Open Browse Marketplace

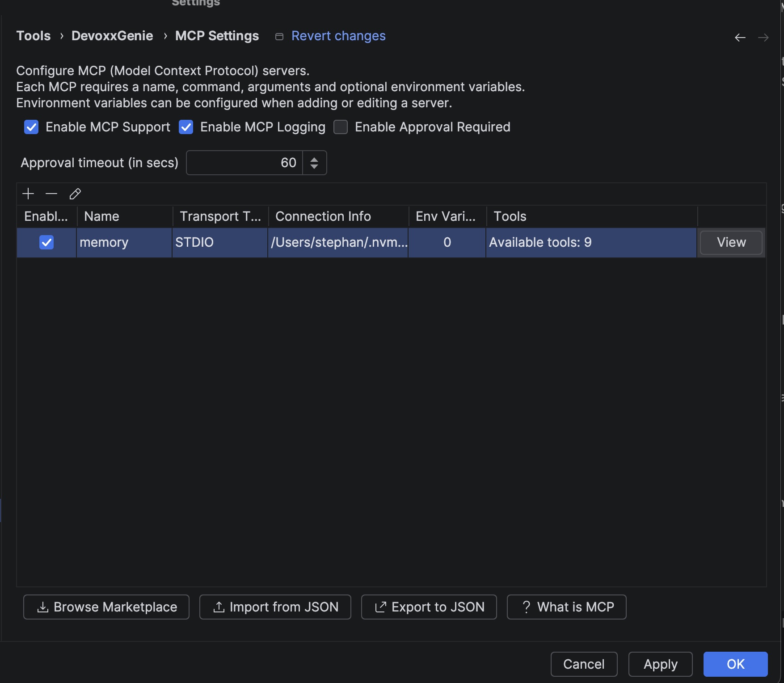pyautogui.click(x=106, y=607)
